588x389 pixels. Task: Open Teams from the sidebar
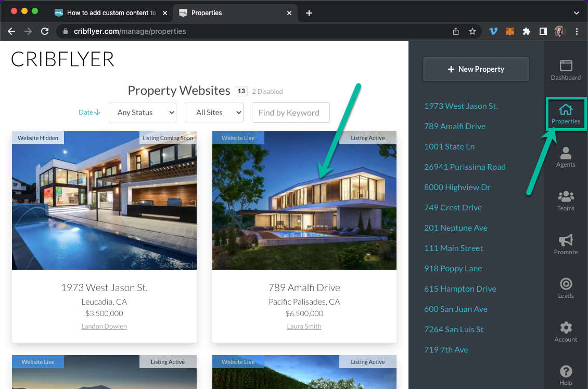(566, 201)
